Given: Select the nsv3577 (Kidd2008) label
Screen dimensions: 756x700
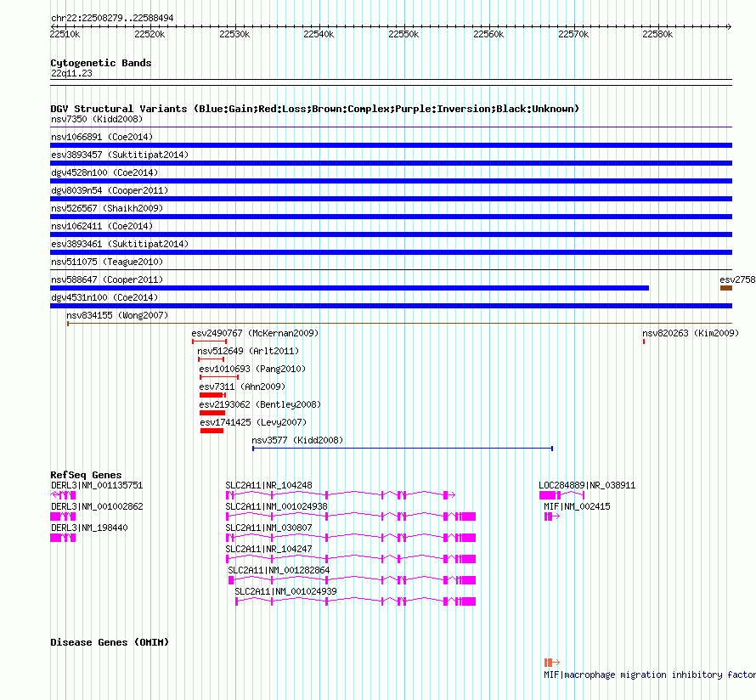Looking at the screenshot, I should click(297, 440).
